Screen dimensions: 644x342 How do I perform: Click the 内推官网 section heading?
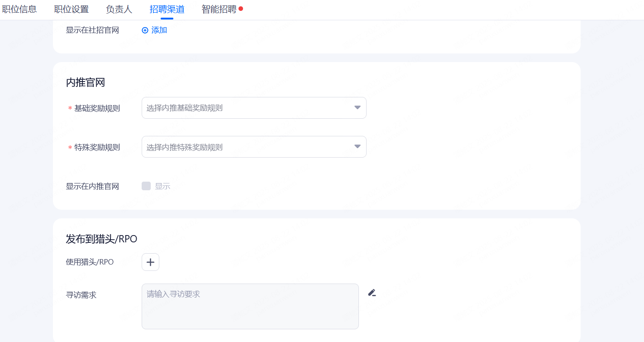(x=86, y=82)
